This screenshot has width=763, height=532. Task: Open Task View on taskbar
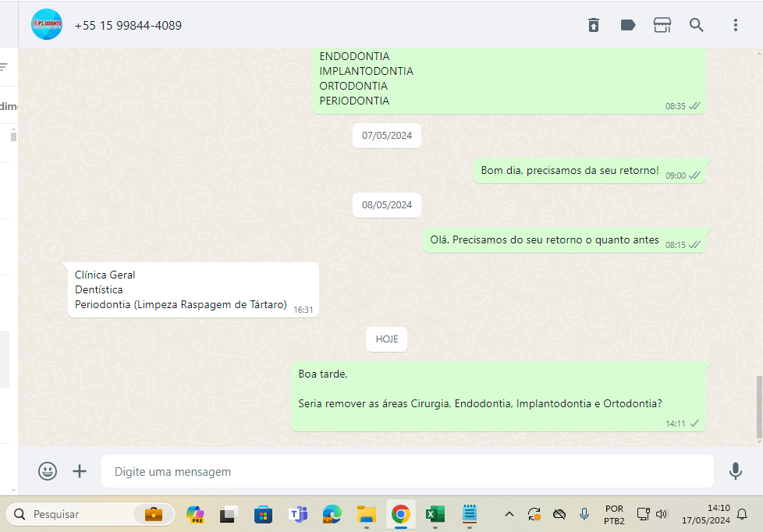pyautogui.click(x=229, y=515)
